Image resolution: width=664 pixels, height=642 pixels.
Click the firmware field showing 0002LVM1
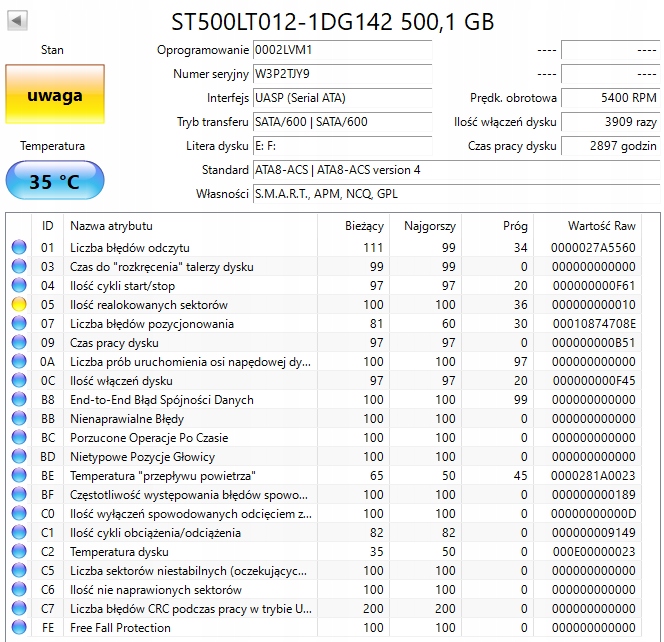click(x=341, y=50)
